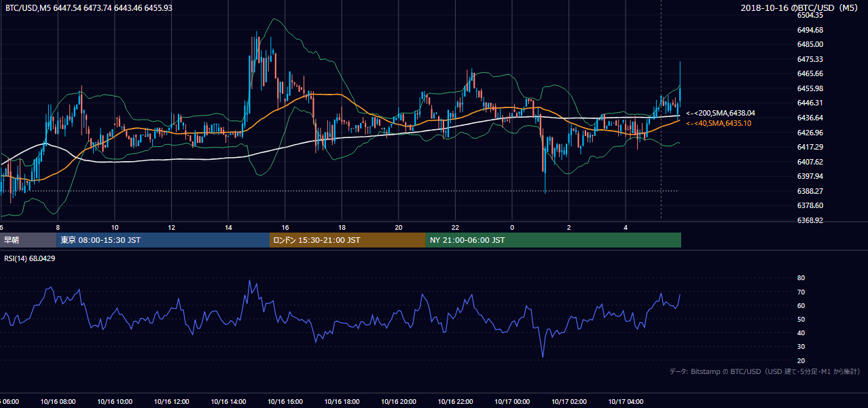Click price axis label 6397.94
This screenshot has width=868, height=408.
coord(810,176)
